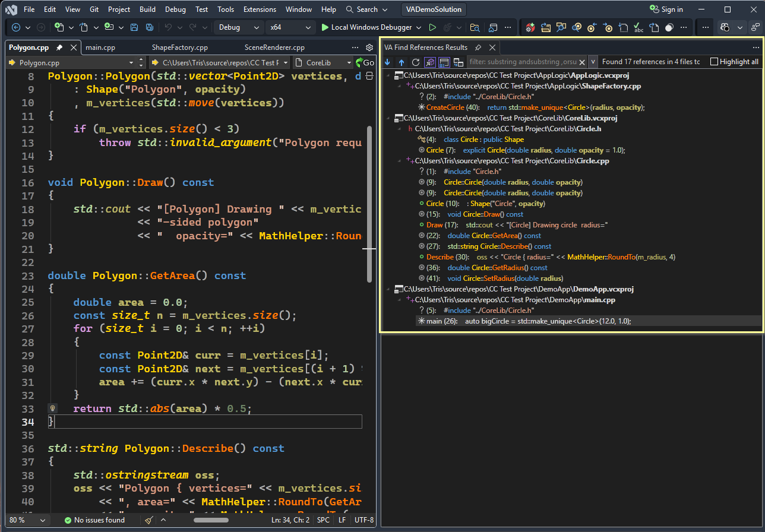Start without debugging using the hollow play icon
Screen dimensions: 765x532
pos(432,27)
